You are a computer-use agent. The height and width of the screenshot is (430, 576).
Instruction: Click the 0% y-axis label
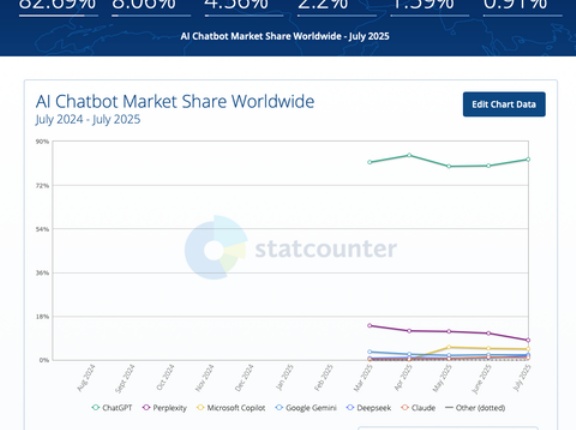(44, 360)
